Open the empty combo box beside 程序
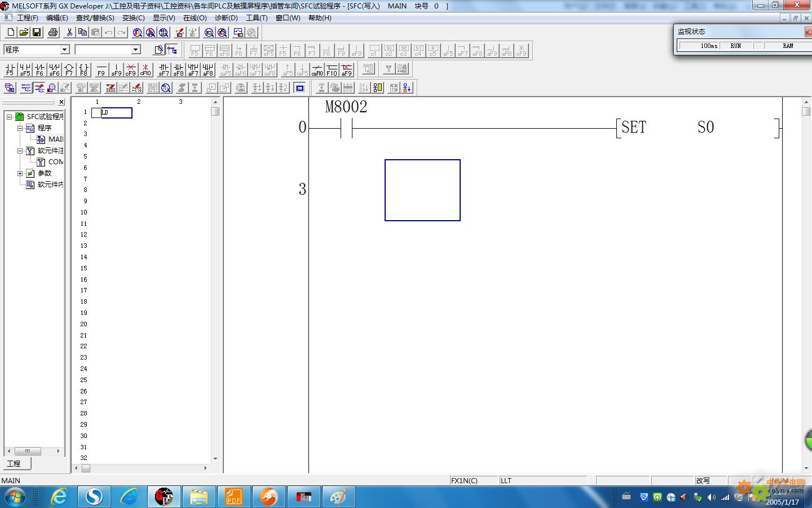This screenshot has height=508, width=812. 135,50
